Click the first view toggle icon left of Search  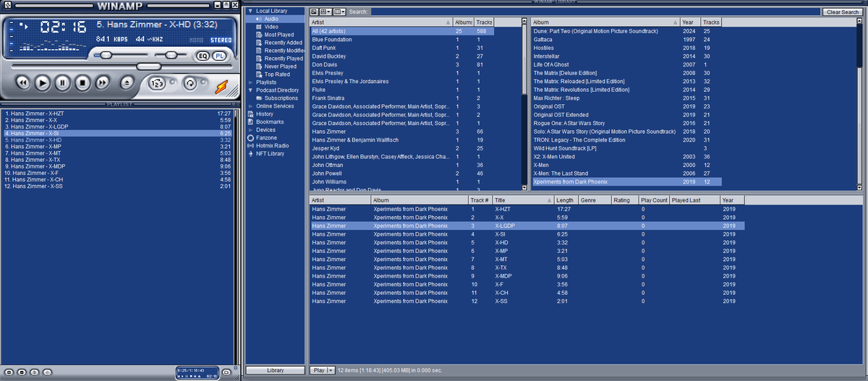point(314,12)
